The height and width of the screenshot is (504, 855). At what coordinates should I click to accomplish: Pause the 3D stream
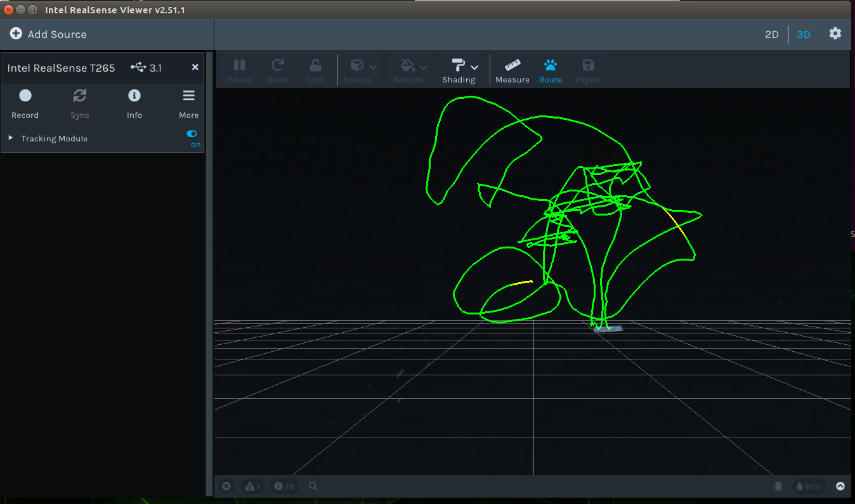(x=240, y=70)
